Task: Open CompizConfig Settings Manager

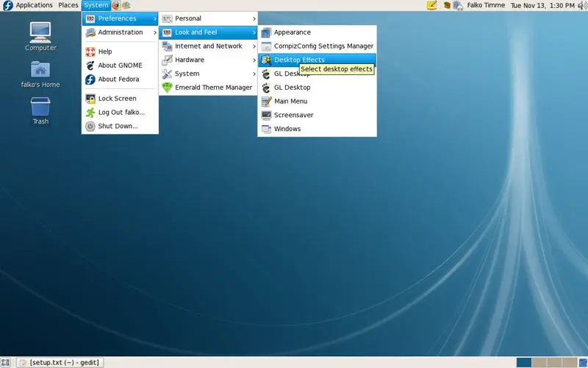Action: (x=318, y=46)
